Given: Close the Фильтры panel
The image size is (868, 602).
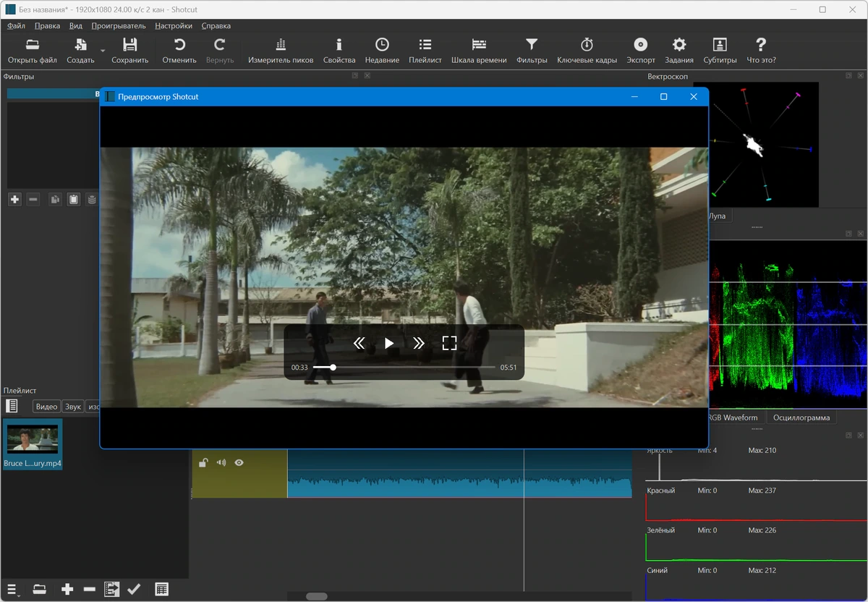Looking at the screenshot, I should point(367,76).
